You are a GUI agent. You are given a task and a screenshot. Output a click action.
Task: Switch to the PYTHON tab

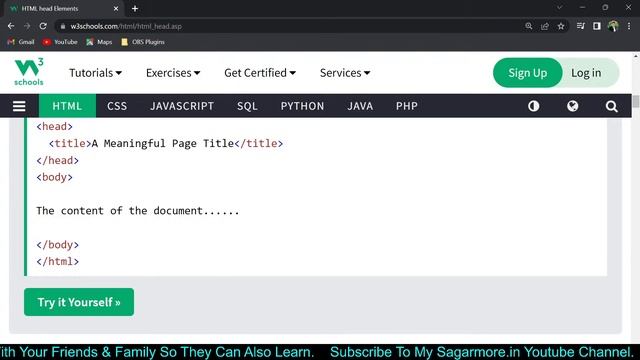(302, 106)
